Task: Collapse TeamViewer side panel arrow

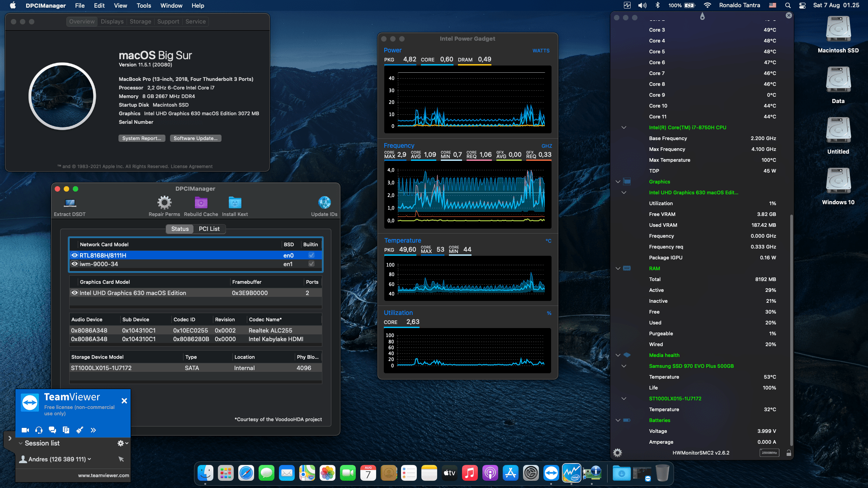Action: click(9, 438)
